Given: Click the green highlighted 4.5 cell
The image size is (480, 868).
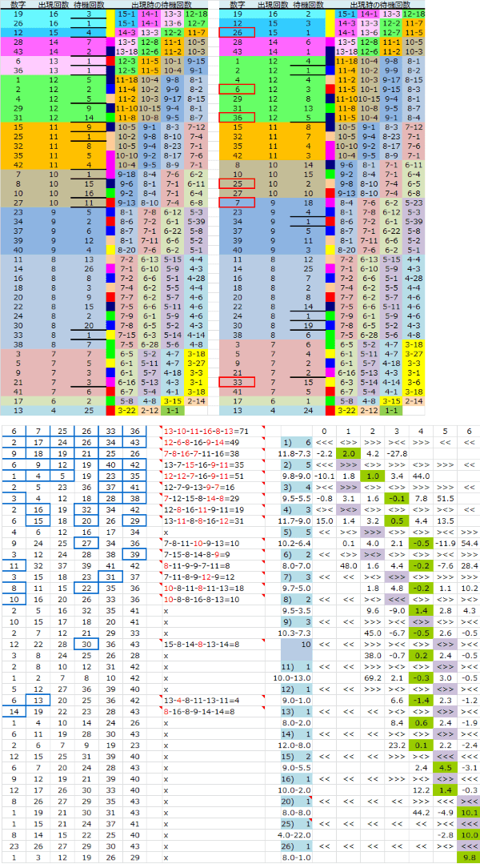Looking at the screenshot, I should click(x=443, y=766).
